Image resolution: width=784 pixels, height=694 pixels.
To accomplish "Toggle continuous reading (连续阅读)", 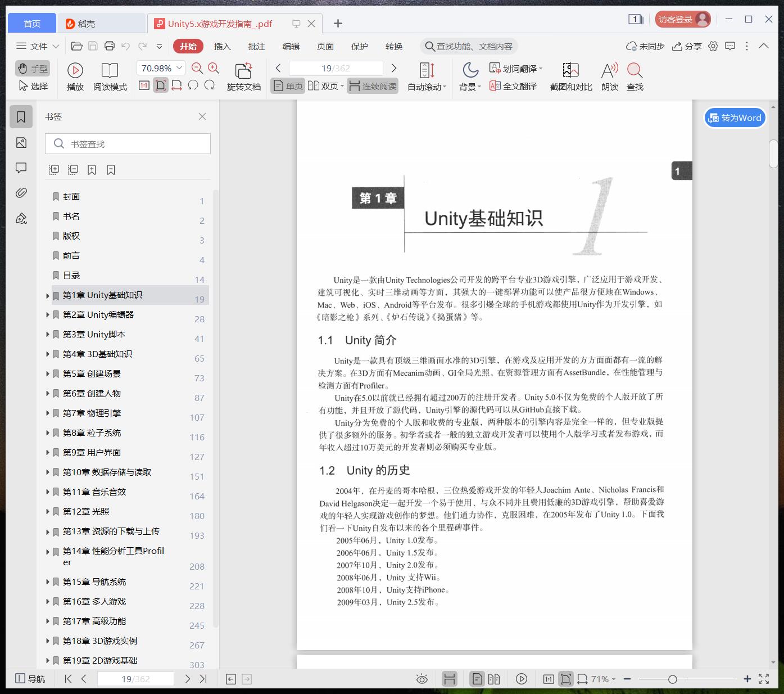I will [373, 86].
